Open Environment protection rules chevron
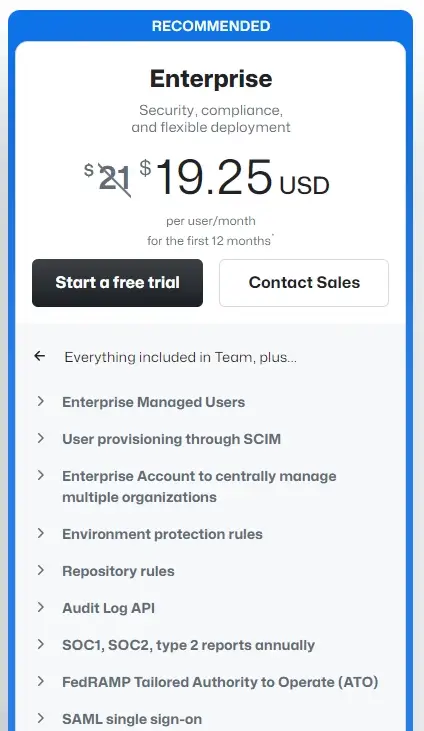The image size is (424, 731). (41, 533)
